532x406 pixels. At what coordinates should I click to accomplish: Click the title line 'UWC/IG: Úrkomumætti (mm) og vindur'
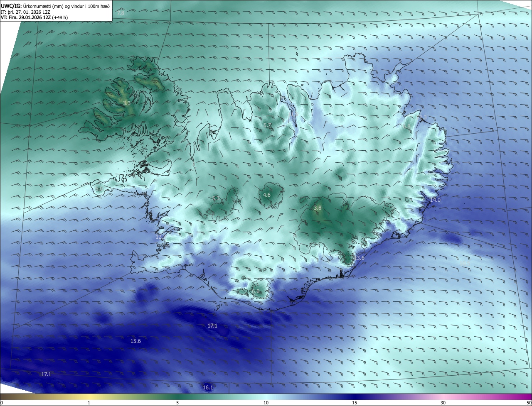pyautogui.click(x=55, y=5)
